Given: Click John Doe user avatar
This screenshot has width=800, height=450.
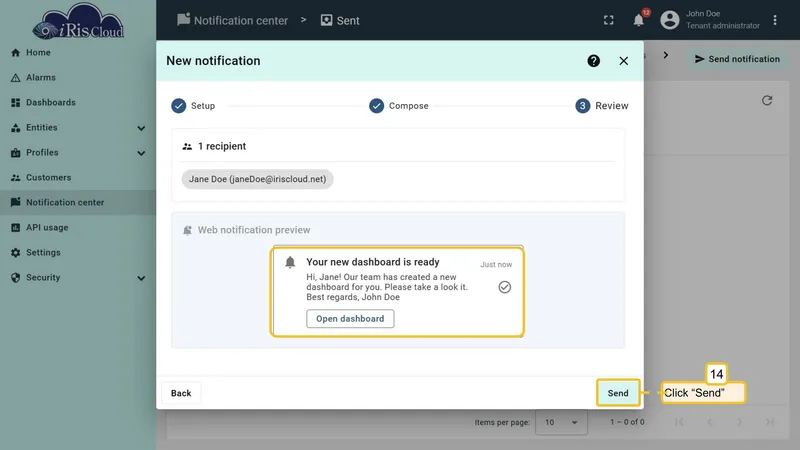Looking at the screenshot, I should [669, 20].
